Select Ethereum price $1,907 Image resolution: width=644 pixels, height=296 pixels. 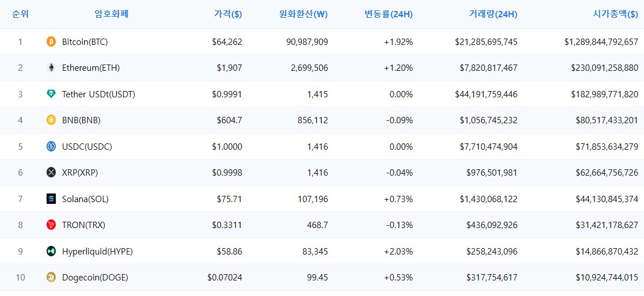[x=229, y=68]
